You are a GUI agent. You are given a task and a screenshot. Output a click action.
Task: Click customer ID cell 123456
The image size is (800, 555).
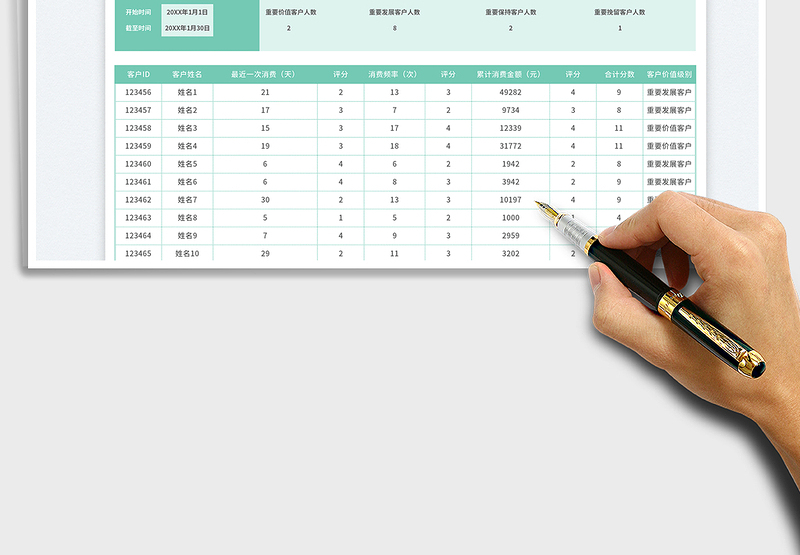(138, 92)
